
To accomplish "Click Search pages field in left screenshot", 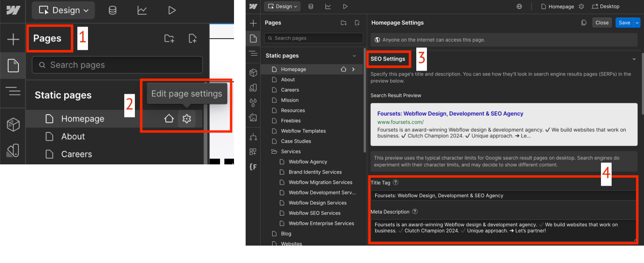I will [x=117, y=65].
